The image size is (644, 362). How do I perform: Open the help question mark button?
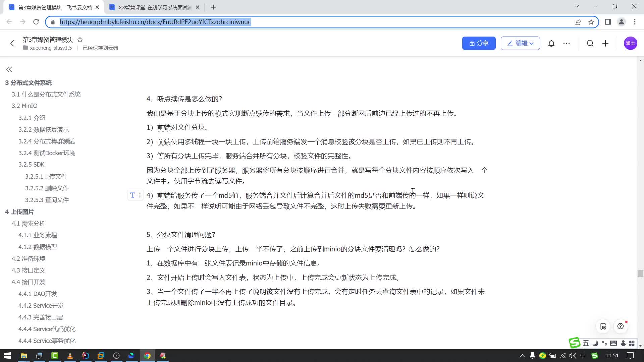[621, 326]
